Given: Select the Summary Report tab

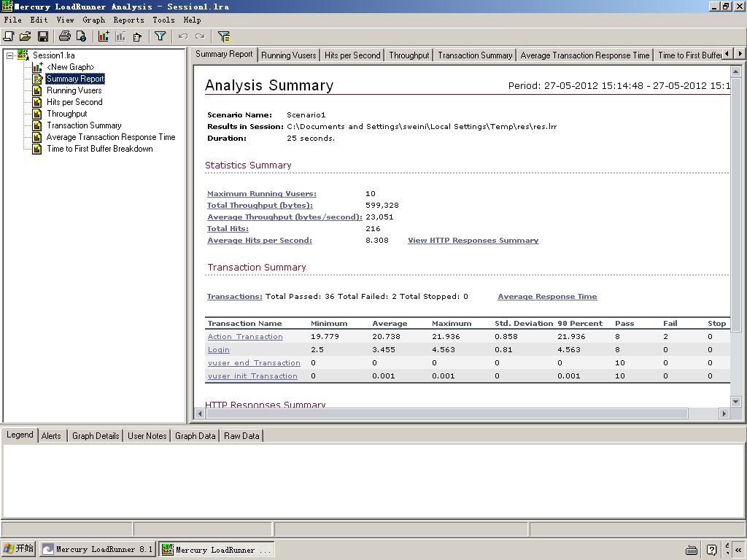Looking at the screenshot, I should coord(225,54).
